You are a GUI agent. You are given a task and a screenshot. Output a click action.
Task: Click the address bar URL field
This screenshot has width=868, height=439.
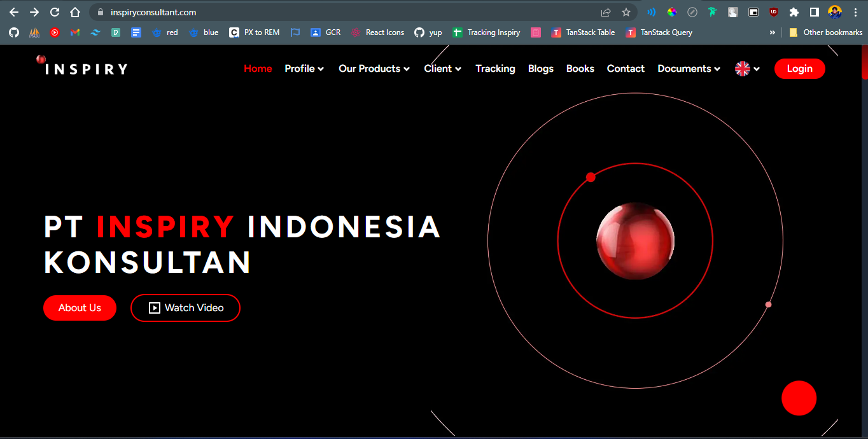coord(318,12)
